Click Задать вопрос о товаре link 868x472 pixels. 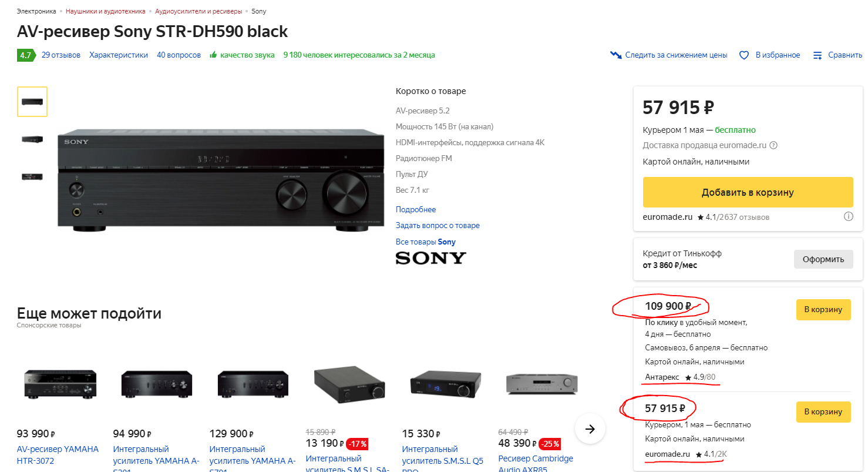click(x=438, y=226)
